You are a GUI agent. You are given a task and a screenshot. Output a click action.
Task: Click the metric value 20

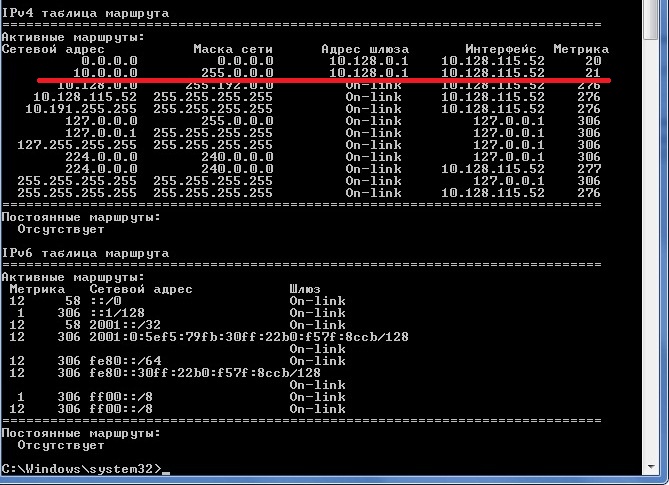(592, 60)
